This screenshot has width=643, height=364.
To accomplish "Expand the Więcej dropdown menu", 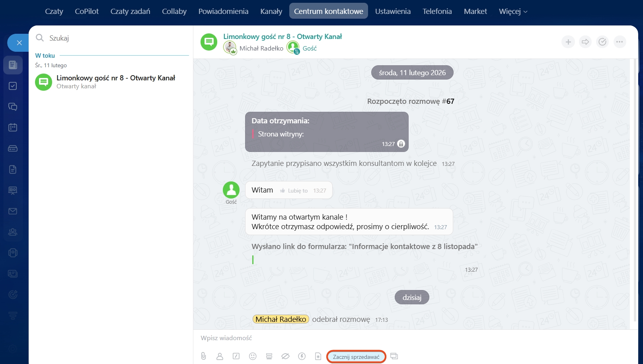I will click(x=513, y=12).
